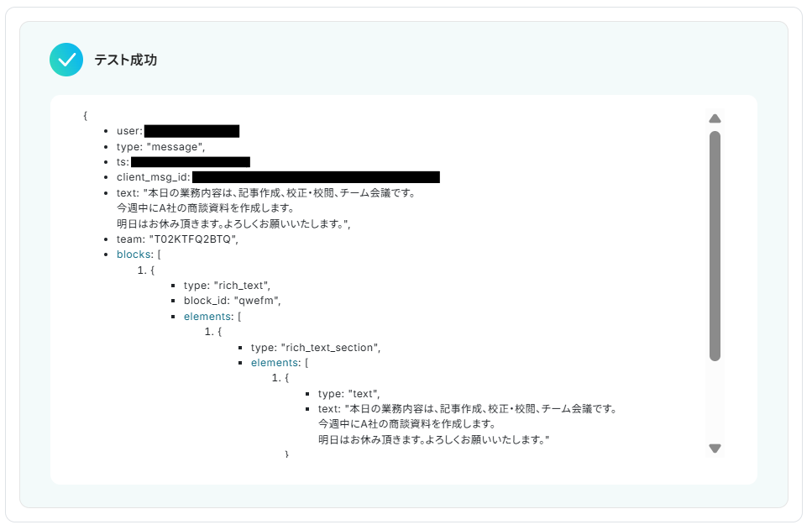This screenshot has width=812, height=530.
Task: Collapse the elements key under block_id
Action: (x=207, y=317)
